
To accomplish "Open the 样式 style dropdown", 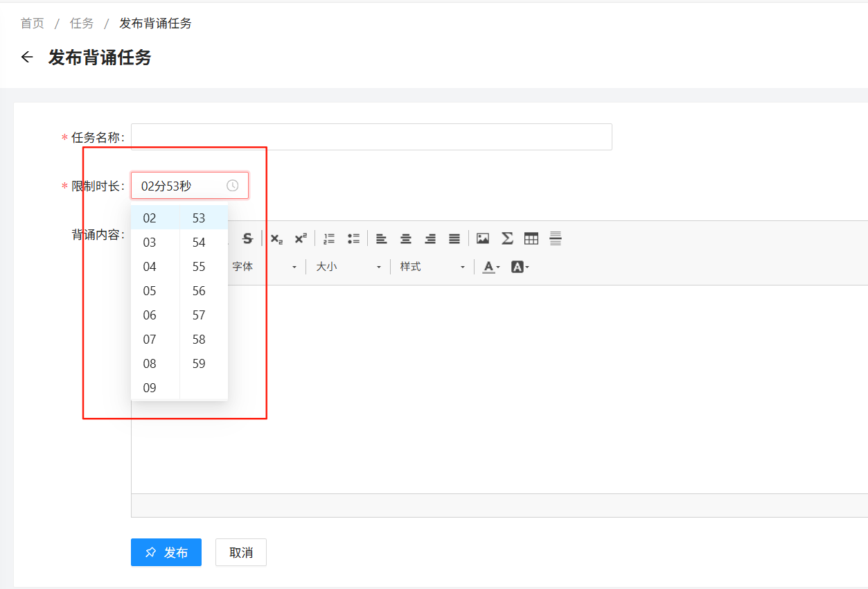I will click(x=432, y=267).
